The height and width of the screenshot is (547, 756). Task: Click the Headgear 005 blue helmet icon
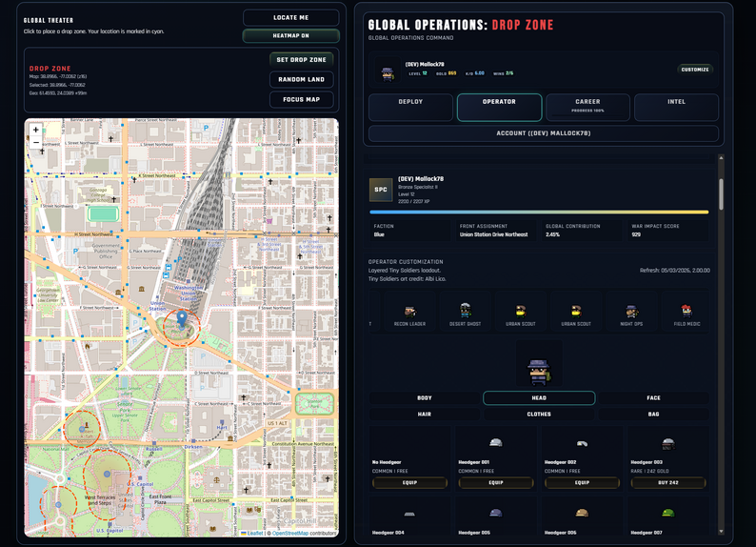[x=496, y=513]
